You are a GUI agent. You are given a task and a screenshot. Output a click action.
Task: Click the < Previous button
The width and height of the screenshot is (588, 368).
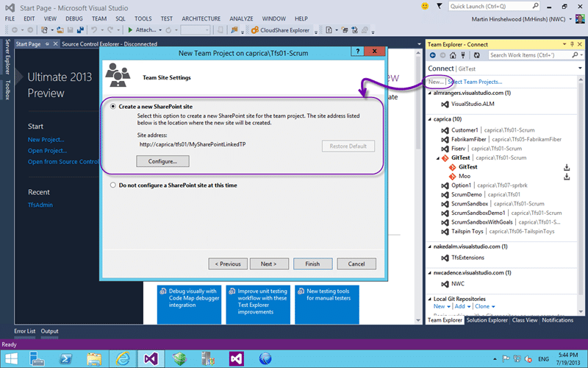[228, 264]
